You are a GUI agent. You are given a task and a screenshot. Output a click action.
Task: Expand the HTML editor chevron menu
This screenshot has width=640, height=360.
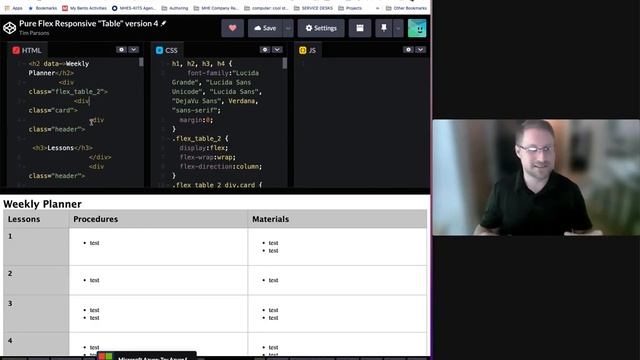133,50
